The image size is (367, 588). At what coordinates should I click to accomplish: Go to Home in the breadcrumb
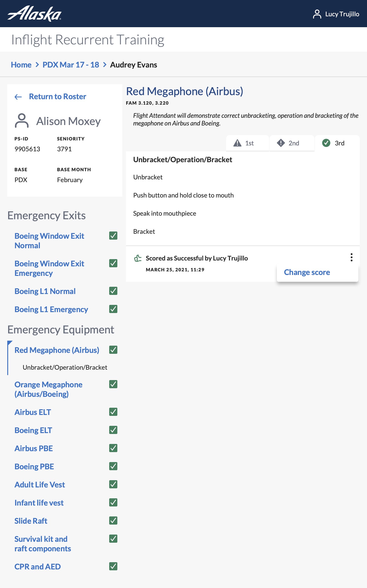[21, 65]
